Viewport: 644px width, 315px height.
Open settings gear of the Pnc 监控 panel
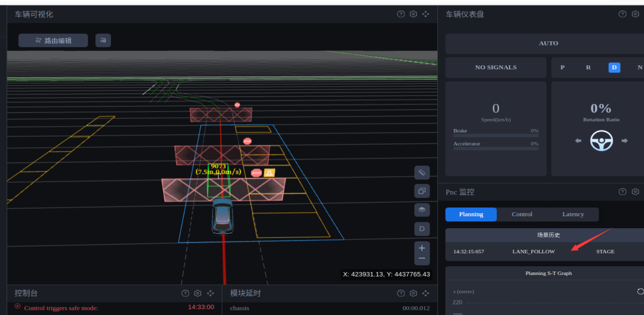pyautogui.click(x=635, y=192)
